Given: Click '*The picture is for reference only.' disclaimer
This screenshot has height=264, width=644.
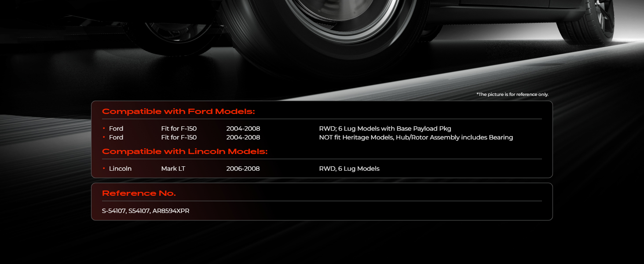Looking at the screenshot, I should click(512, 95).
